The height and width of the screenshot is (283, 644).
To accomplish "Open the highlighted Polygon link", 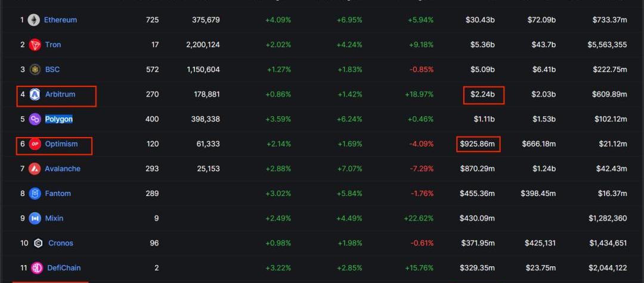I will tap(59, 119).
